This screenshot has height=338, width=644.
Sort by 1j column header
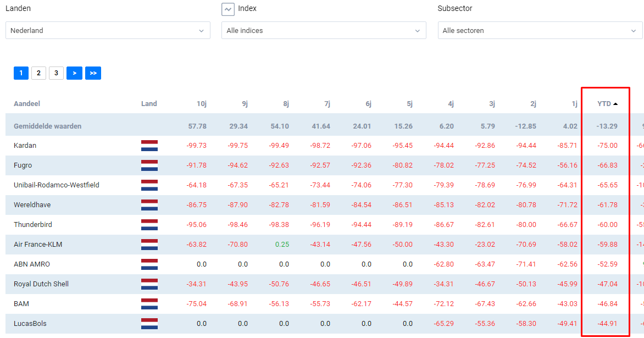[575, 103]
